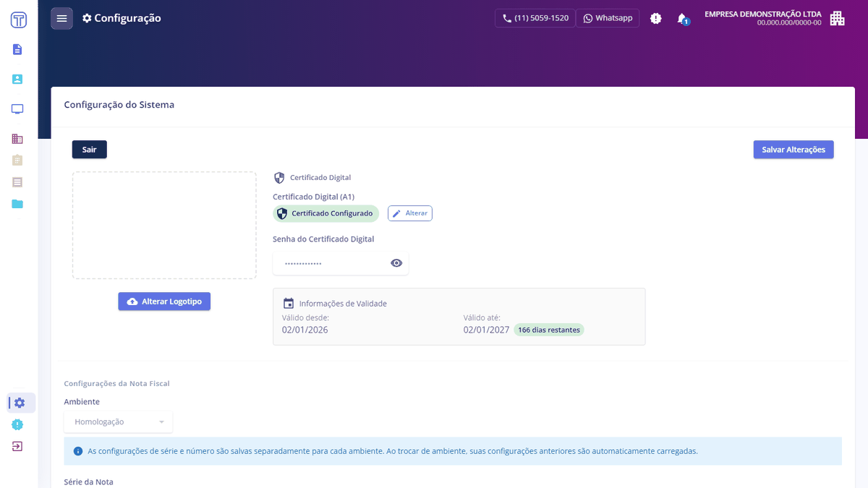Click the Senha do Certificado Digital label
868x488 pixels.
coord(323,239)
